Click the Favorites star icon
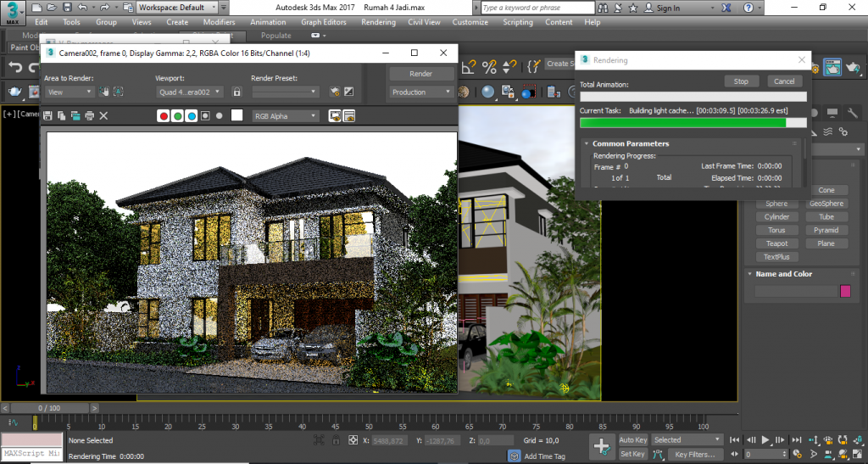This screenshot has height=464, width=868. coord(632,8)
